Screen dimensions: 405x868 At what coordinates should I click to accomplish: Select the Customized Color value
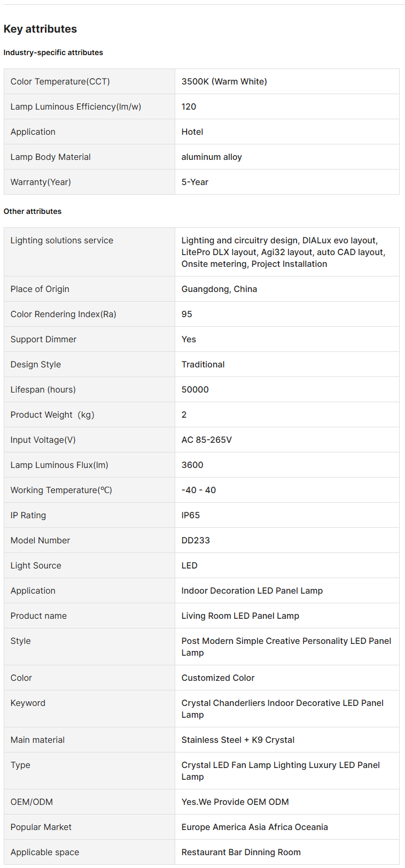click(218, 678)
